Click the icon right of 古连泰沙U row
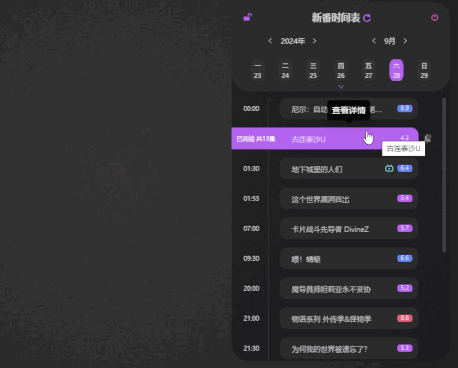This screenshot has width=458, height=368. [x=428, y=138]
